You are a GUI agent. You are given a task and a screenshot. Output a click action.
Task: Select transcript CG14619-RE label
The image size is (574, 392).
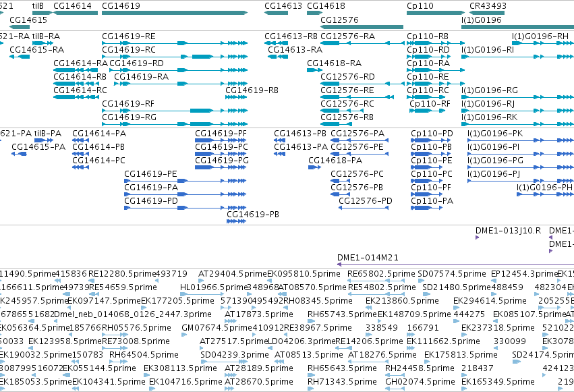click(128, 36)
